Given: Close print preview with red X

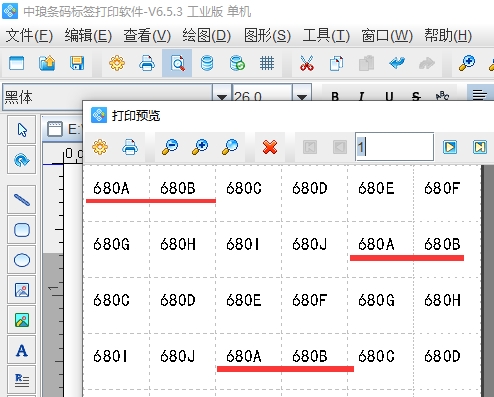Looking at the screenshot, I should pos(270,147).
